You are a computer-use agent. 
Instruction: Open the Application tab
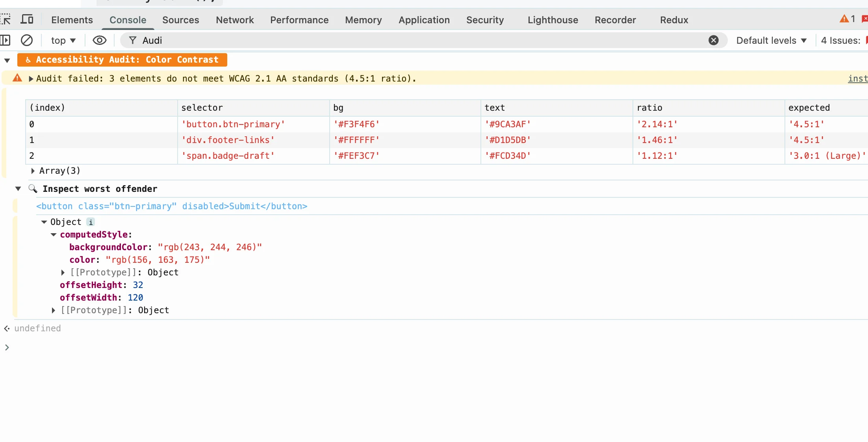click(x=424, y=20)
